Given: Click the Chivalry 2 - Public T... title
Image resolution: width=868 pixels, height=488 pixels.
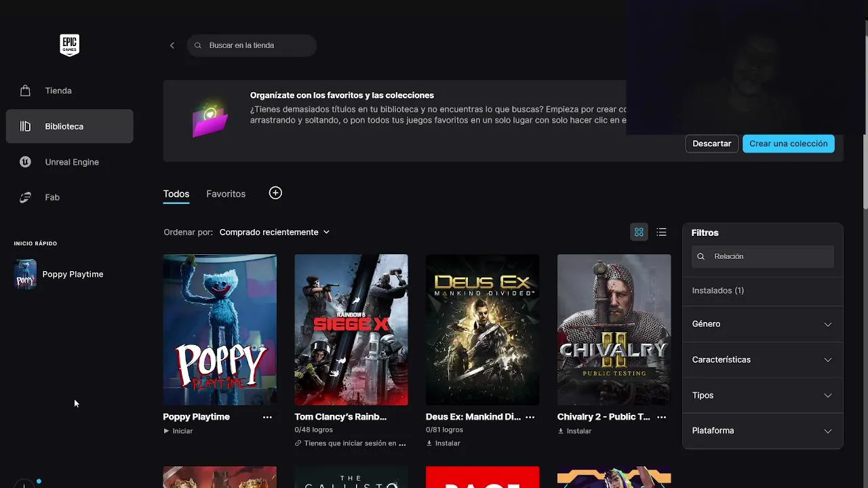Looking at the screenshot, I should click(x=604, y=417).
